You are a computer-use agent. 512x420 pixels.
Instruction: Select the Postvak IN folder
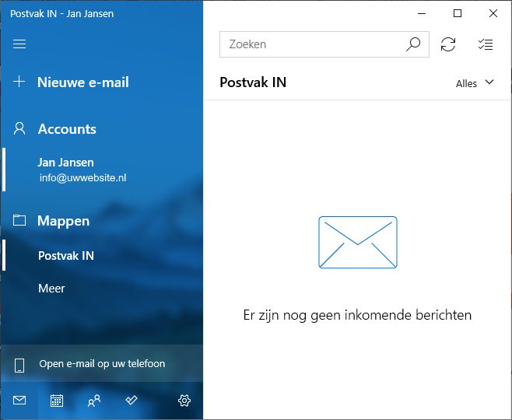click(66, 255)
